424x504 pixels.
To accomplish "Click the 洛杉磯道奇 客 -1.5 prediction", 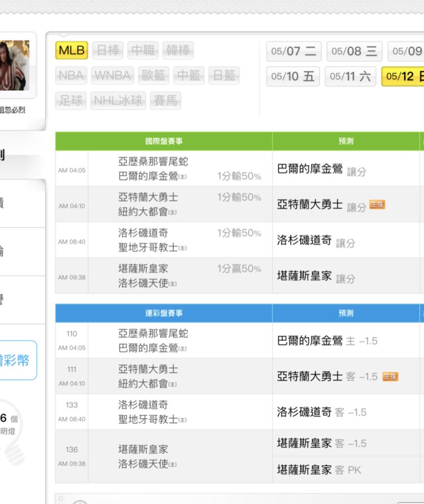I will point(322,412).
